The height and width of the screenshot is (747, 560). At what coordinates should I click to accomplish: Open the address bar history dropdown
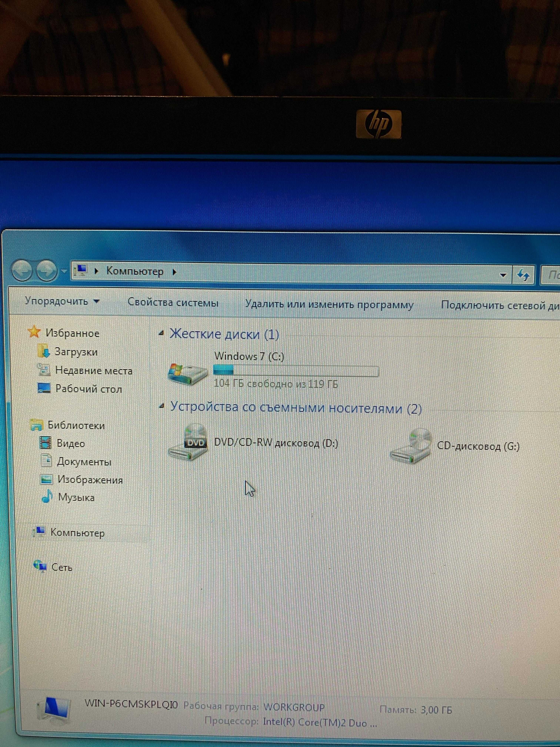(503, 275)
